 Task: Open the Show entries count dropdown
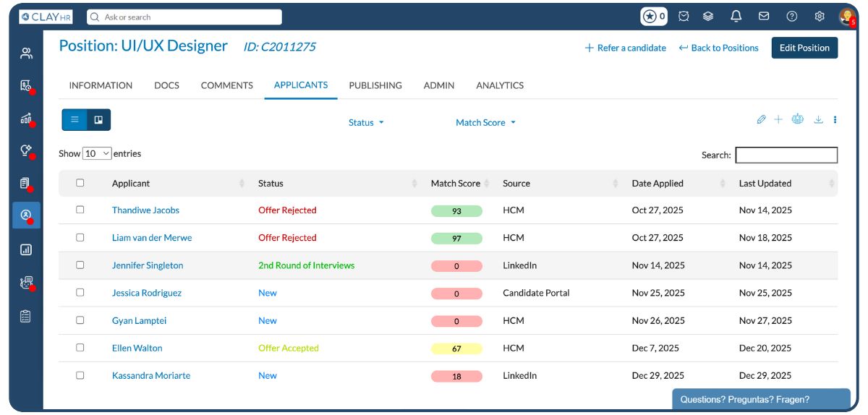(97, 153)
